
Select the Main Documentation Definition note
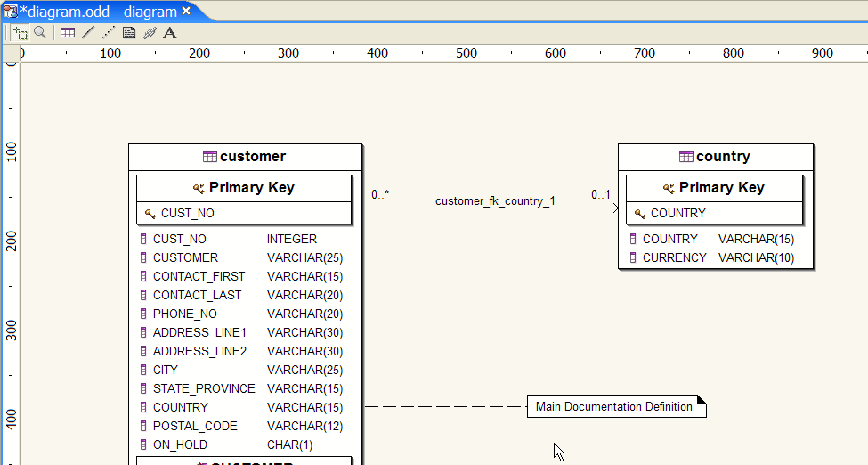tap(614, 407)
